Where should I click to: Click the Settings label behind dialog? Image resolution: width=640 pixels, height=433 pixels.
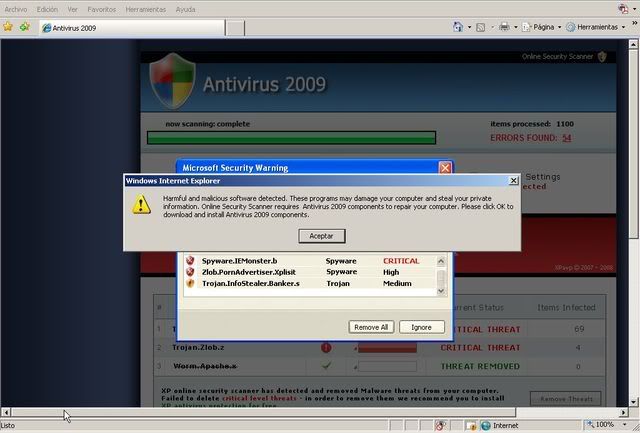pyautogui.click(x=543, y=177)
